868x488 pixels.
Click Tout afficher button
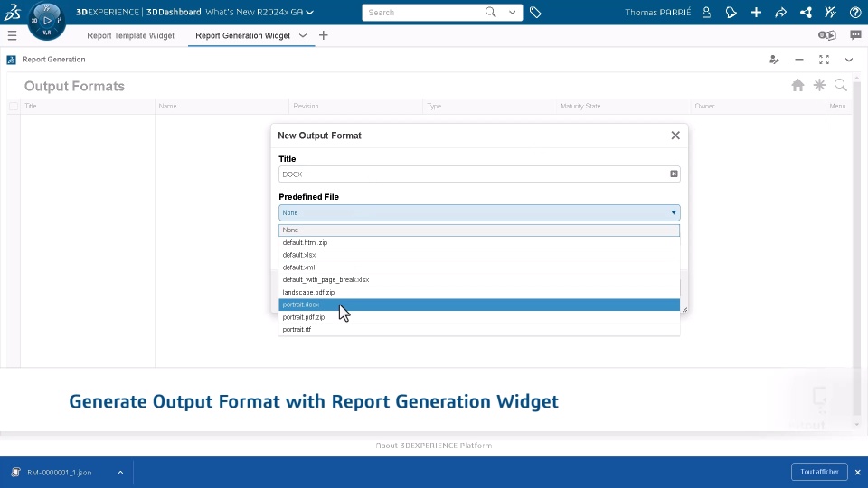point(819,472)
